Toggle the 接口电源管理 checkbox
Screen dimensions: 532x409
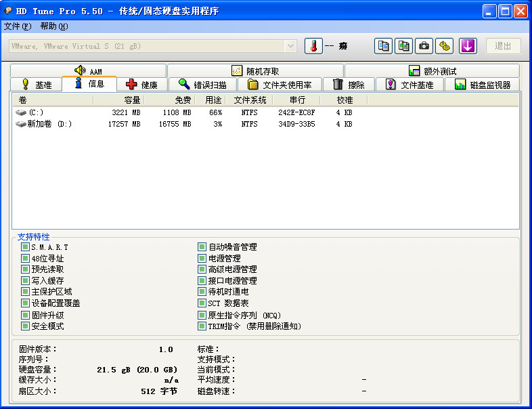202,281
